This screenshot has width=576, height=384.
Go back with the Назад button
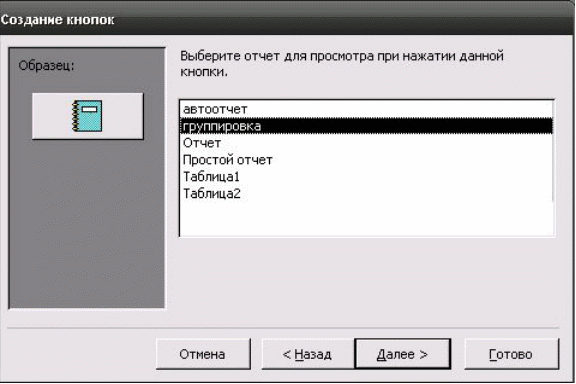point(308,354)
